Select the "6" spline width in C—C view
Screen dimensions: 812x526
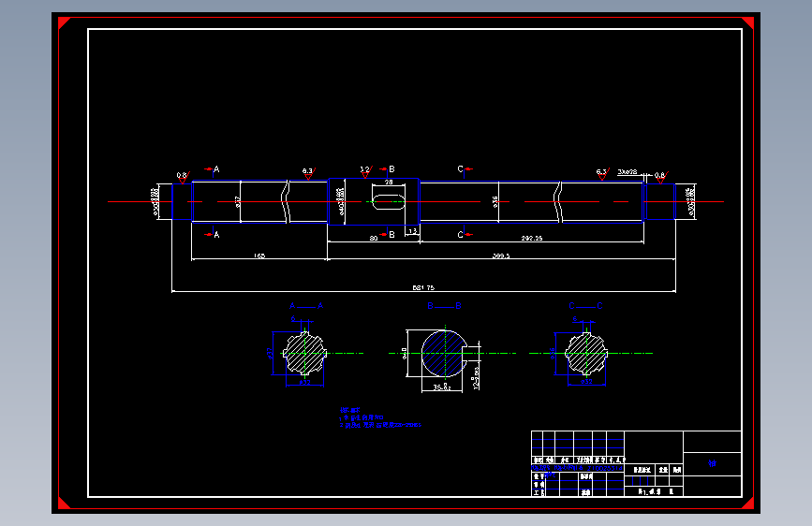(x=574, y=319)
